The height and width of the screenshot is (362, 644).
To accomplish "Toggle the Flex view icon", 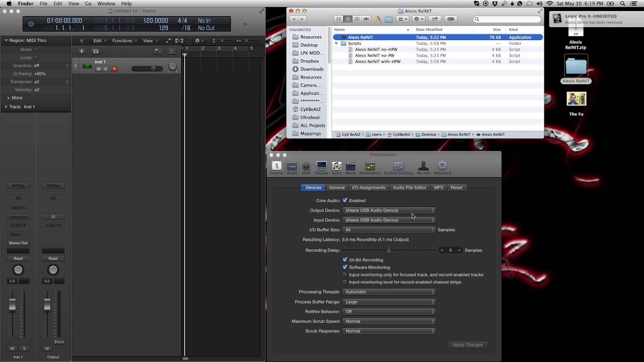I will [x=179, y=41].
